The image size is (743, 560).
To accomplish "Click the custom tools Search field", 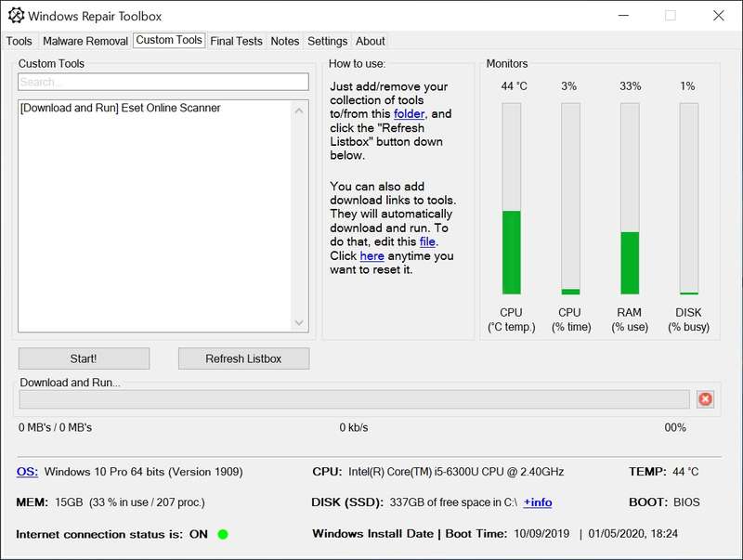I will coord(163,83).
